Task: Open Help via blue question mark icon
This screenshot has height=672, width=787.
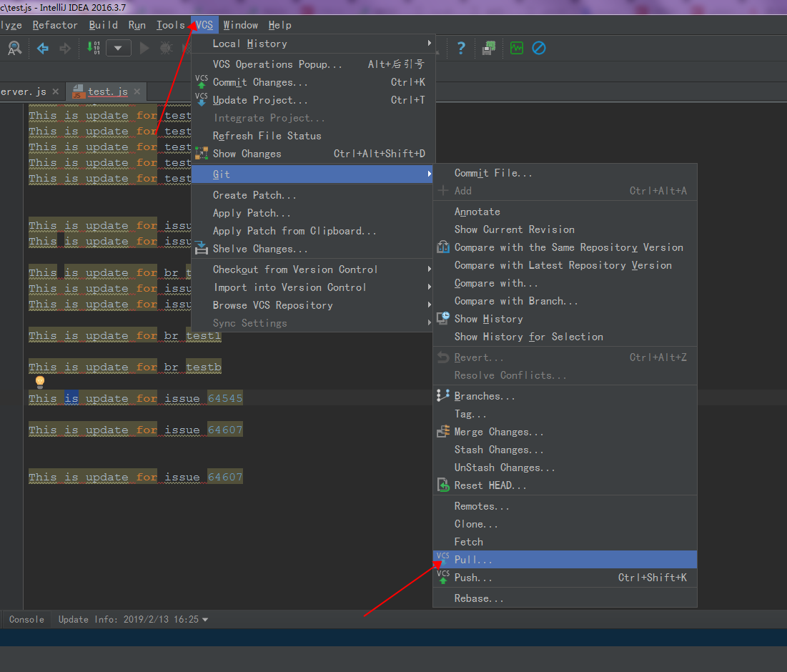Action: 461,48
